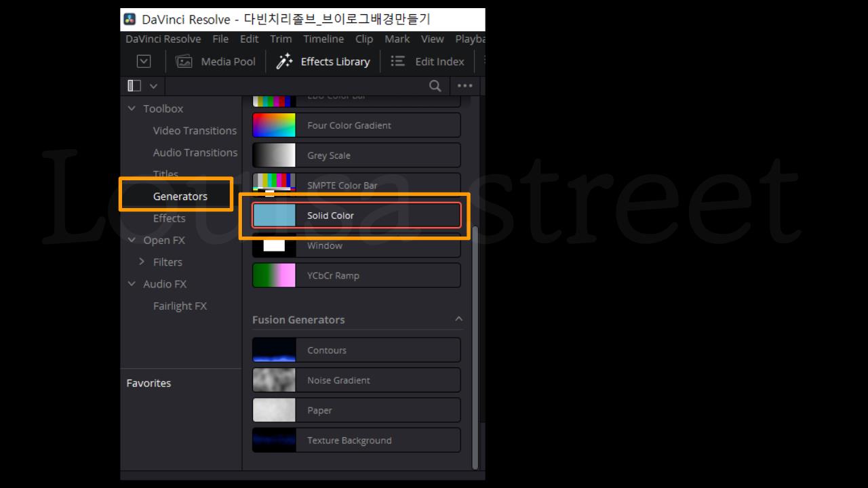Click the Contours thumbnail

(x=274, y=350)
